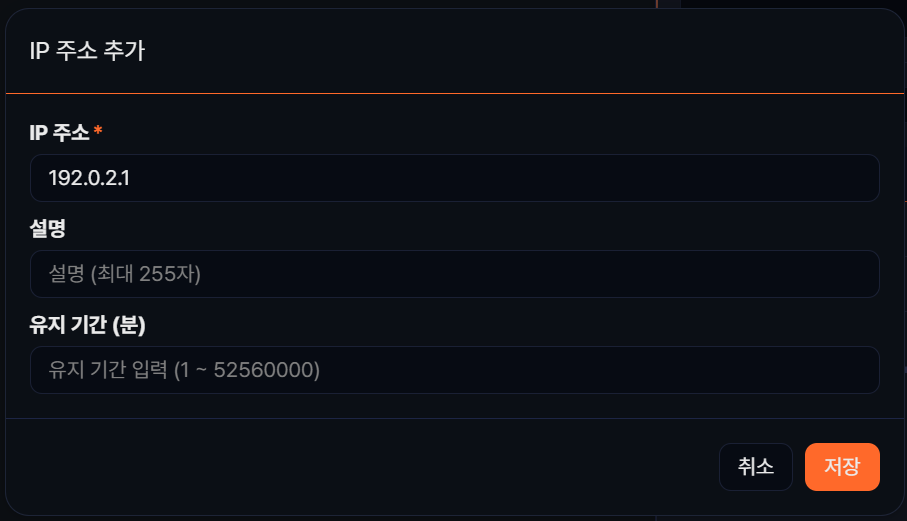This screenshot has height=521, width=907.
Task: Place cursor in the retention period box
Action: point(454,370)
